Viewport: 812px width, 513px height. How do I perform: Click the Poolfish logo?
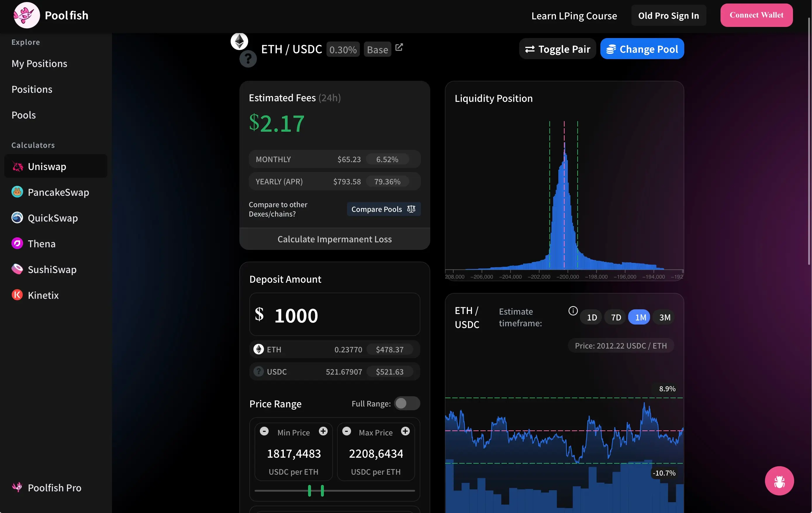pyautogui.click(x=26, y=15)
